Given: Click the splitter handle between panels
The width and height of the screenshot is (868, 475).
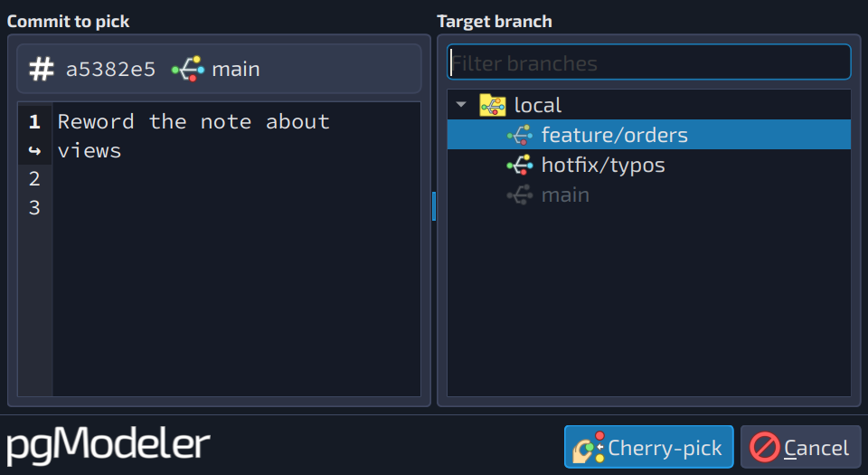Looking at the screenshot, I should 434,206.
